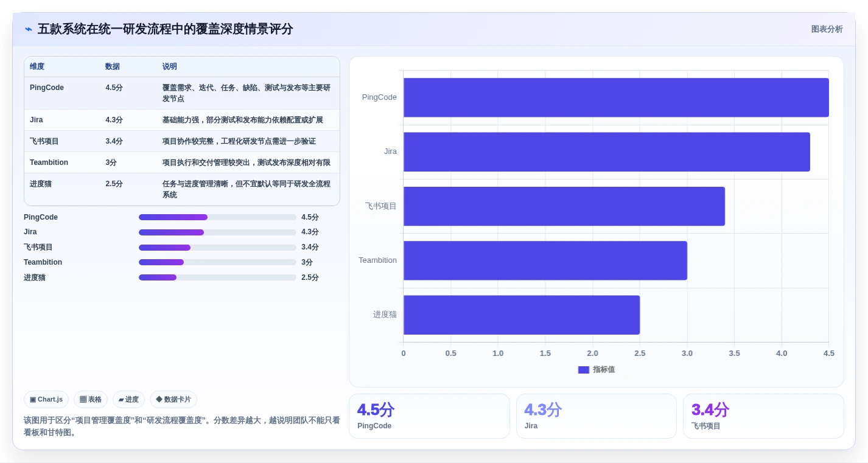Click the 说明 column header
This screenshot has height=463, width=868.
pyautogui.click(x=170, y=67)
